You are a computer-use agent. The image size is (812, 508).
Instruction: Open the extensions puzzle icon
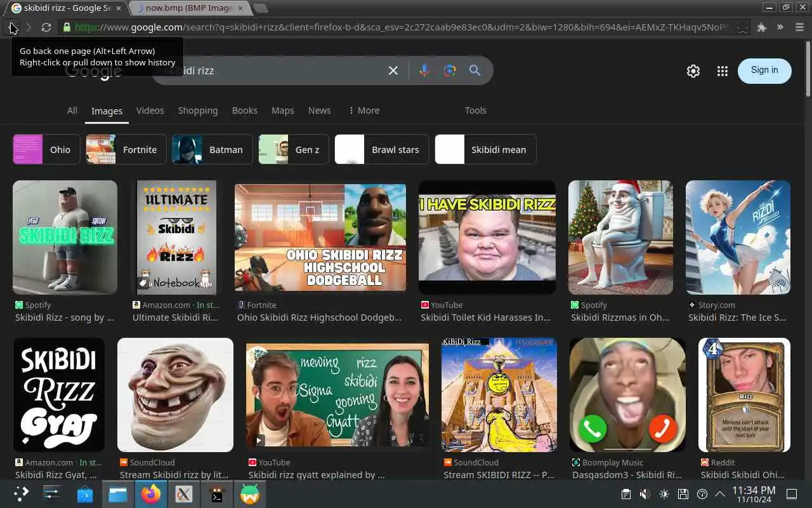click(x=762, y=27)
